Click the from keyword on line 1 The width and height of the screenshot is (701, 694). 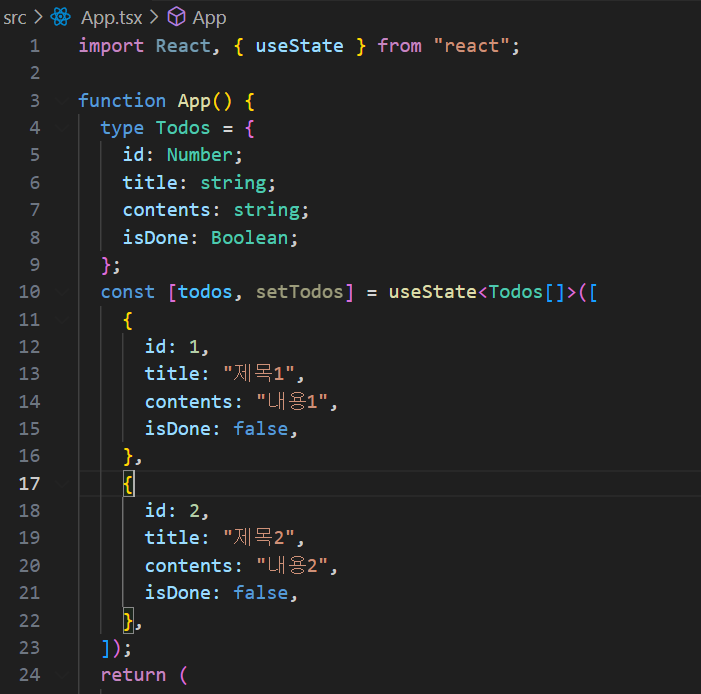click(400, 46)
